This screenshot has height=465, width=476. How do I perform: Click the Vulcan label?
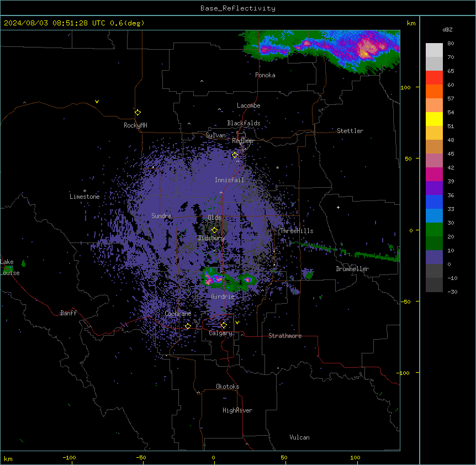pyautogui.click(x=299, y=437)
